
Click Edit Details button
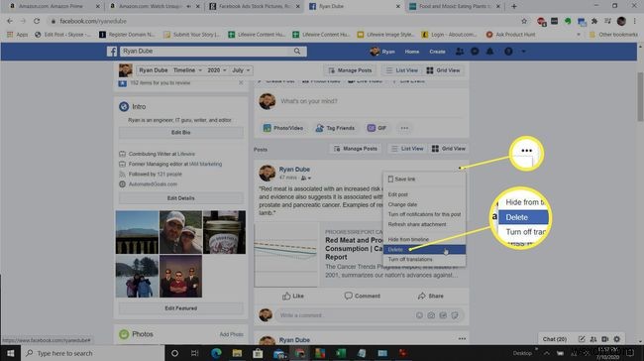click(x=180, y=198)
